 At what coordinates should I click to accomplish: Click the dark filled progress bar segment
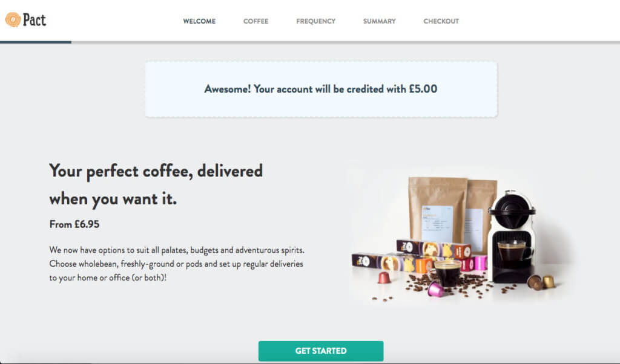tap(36, 42)
